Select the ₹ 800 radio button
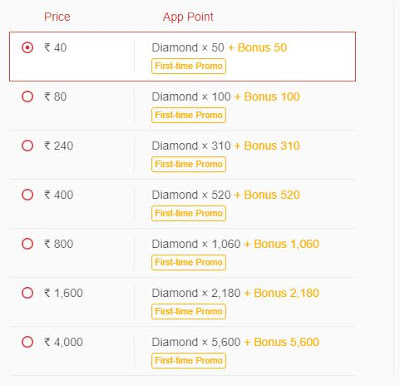Viewport: 400px width, 386px height. click(x=27, y=244)
